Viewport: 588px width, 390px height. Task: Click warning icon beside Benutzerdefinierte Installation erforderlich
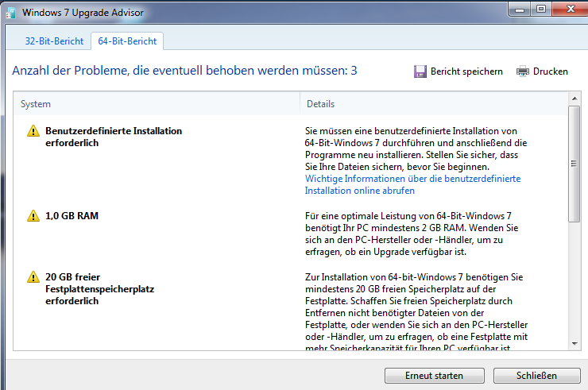pos(33,131)
